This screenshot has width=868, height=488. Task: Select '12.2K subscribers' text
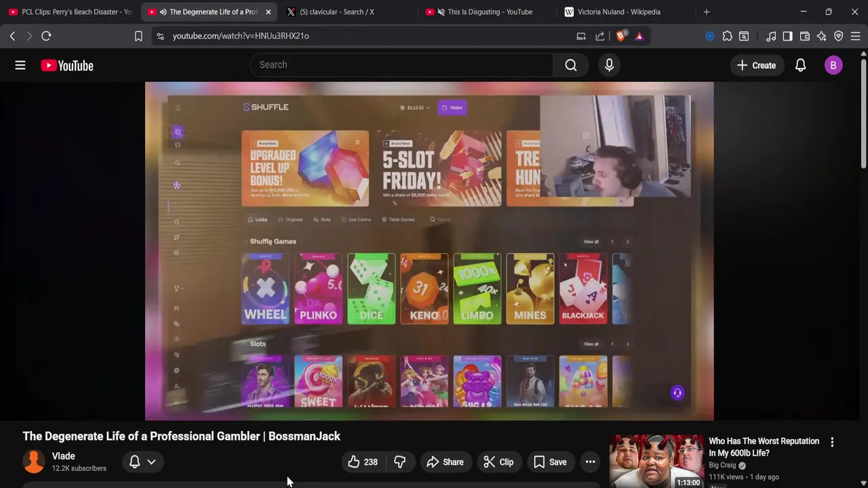click(79, 468)
